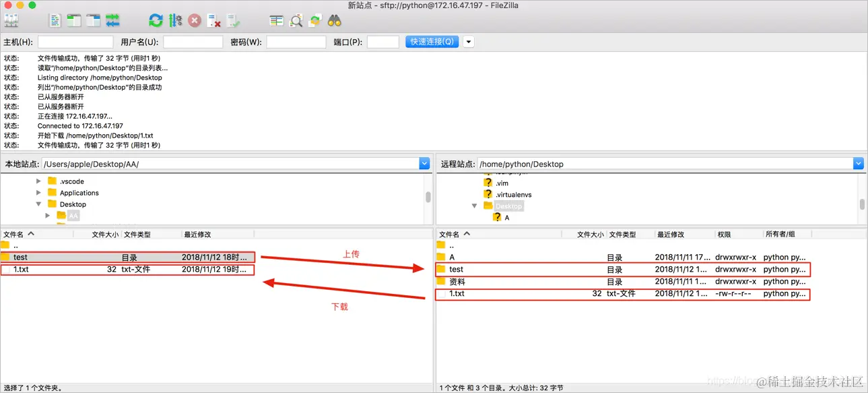Select remote 资料 folder row
This screenshot has height=393, width=868.
pos(623,281)
